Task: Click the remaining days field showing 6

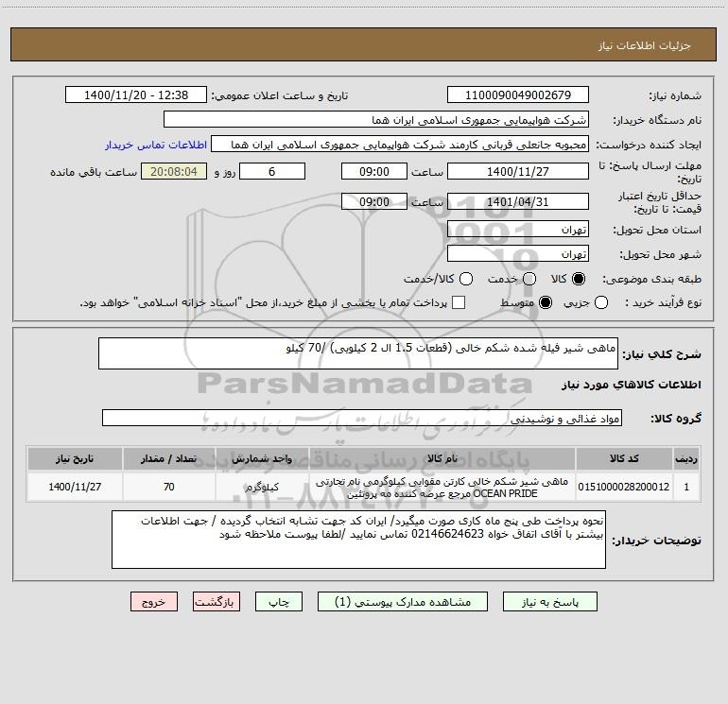Action: point(272,171)
